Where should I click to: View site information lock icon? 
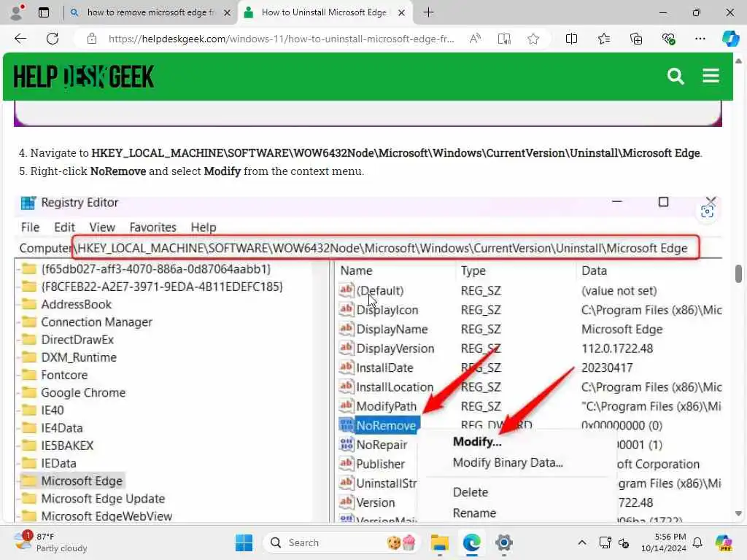tap(92, 39)
